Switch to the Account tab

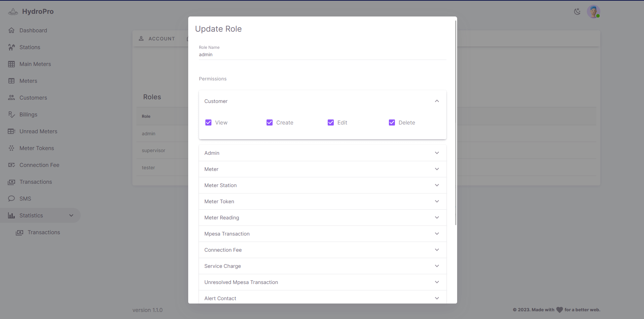tap(157, 39)
